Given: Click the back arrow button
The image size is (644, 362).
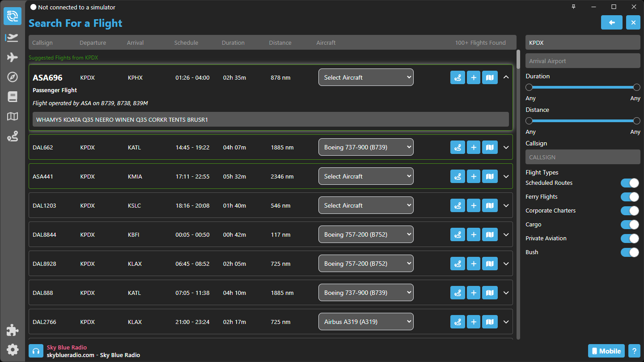Looking at the screenshot, I should coord(612,22).
